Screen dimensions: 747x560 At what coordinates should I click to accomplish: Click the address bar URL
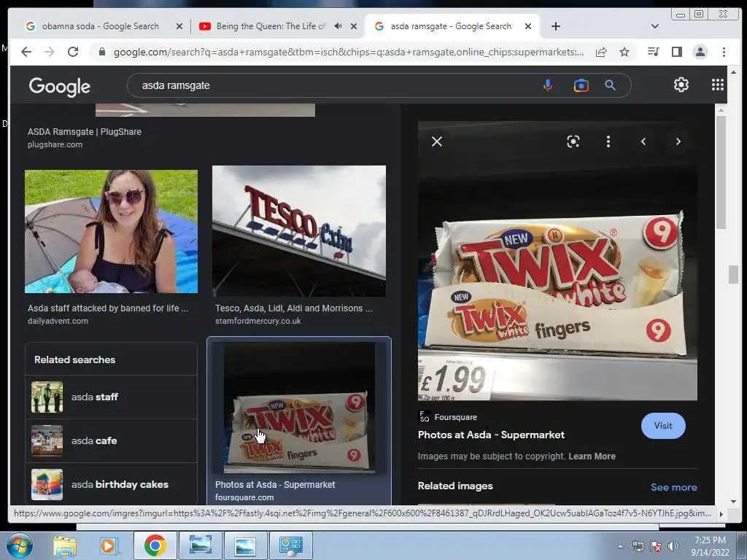point(348,52)
